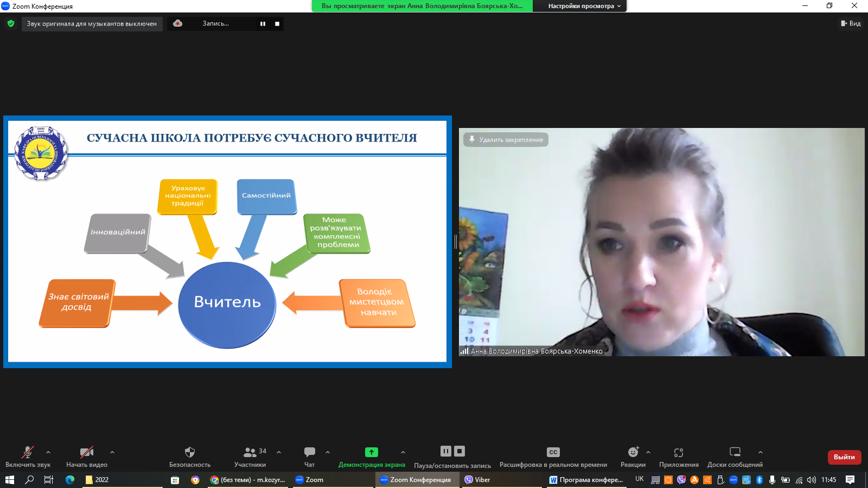Toggle live transcription CC button
The image size is (868, 488).
pyautogui.click(x=553, y=452)
